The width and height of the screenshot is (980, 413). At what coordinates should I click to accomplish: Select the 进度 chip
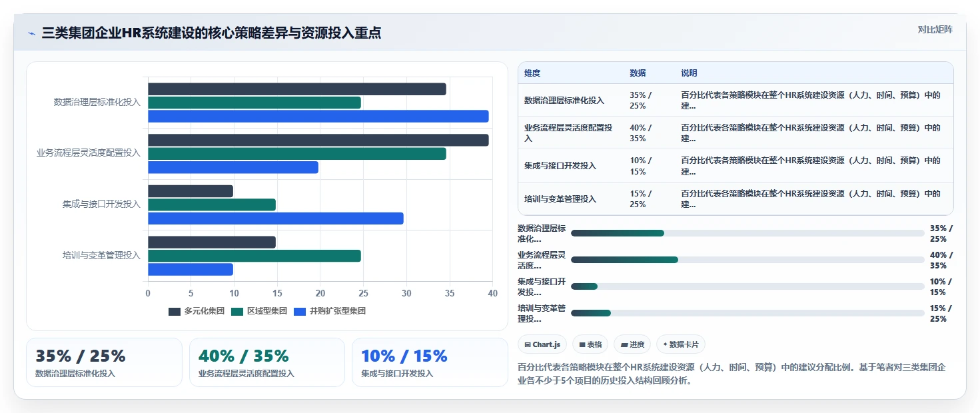[x=632, y=344]
